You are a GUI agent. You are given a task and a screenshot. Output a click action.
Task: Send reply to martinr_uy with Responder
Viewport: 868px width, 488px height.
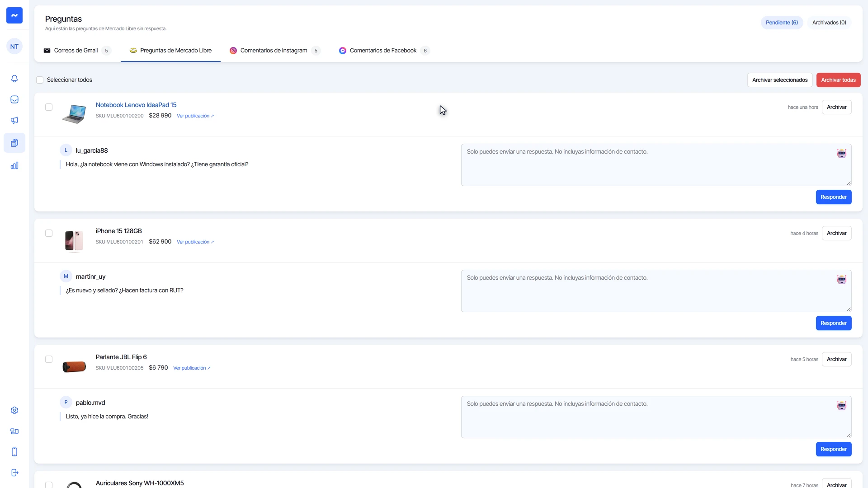coord(833,323)
